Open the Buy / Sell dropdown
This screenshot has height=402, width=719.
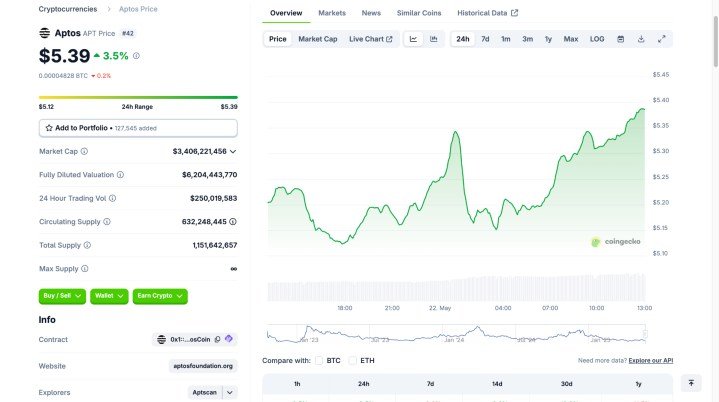[x=62, y=296]
